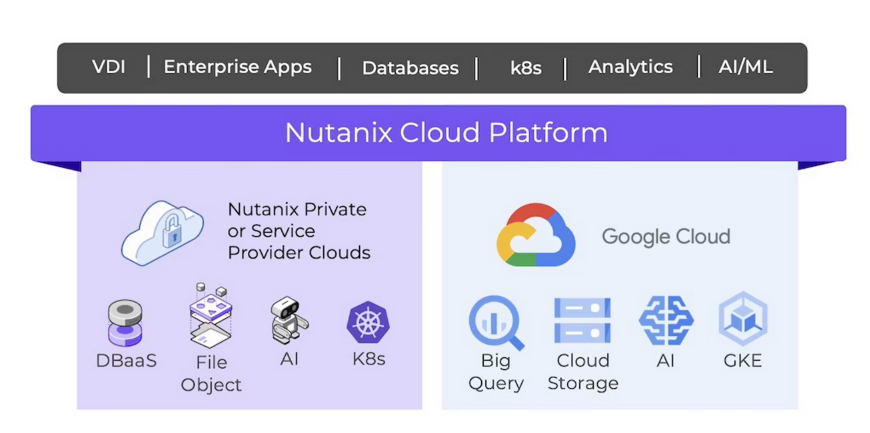
Task: Click AI label under the robot
Action: pyautogui.click(x=289, y=359)
